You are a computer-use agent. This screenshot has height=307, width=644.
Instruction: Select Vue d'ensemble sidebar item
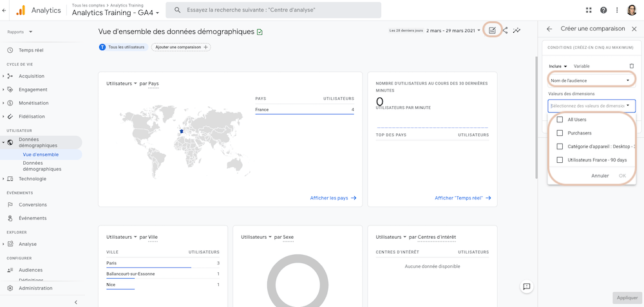pos(41,154)
